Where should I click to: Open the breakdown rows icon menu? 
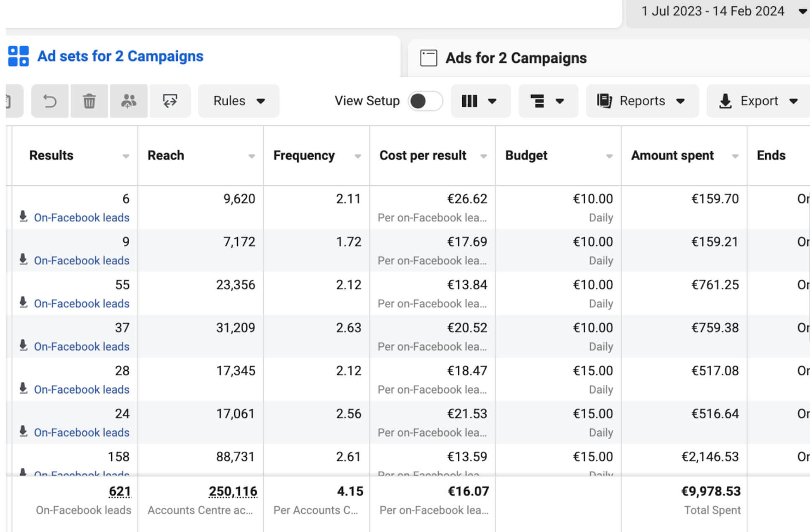(x=548, y=101)
